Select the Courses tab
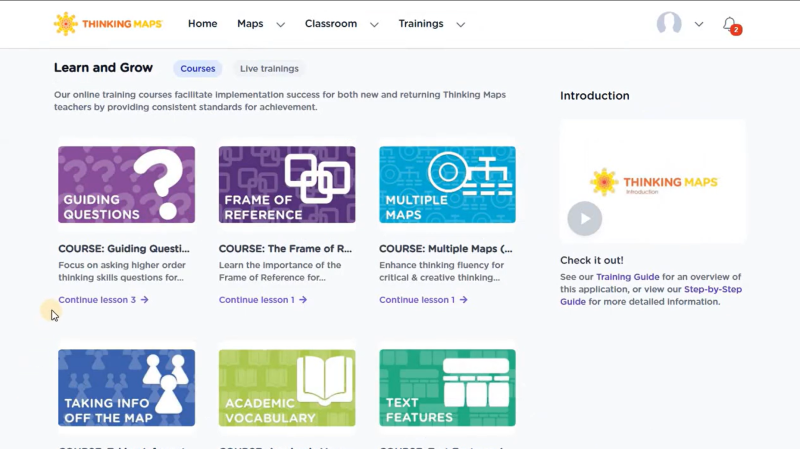Image resolution: width=800 pixels, height=449 pixels. pyautogui.click(x=198, y=69)
